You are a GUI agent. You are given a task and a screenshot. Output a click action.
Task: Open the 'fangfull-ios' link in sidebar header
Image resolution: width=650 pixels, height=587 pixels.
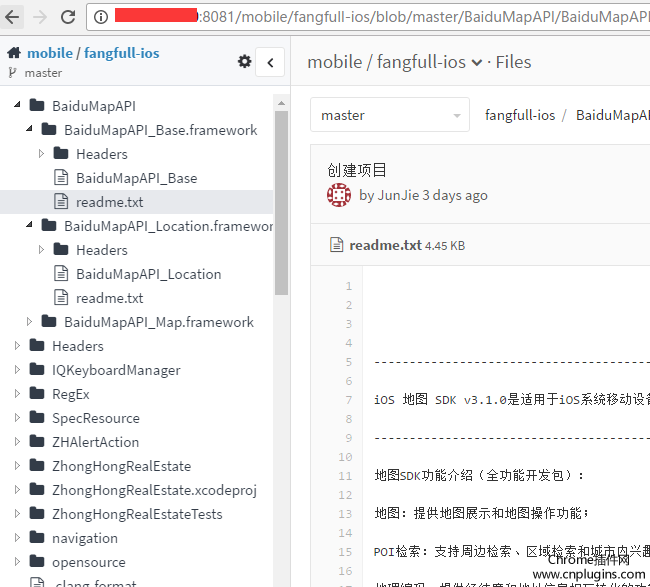(x=121, y=53)
